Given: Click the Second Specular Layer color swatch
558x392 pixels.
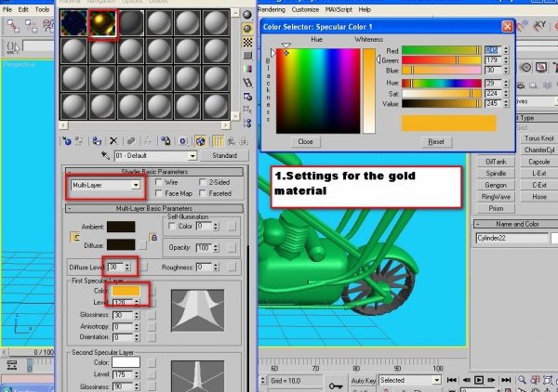Looking at the screenshot, I should tap(126, 362).
